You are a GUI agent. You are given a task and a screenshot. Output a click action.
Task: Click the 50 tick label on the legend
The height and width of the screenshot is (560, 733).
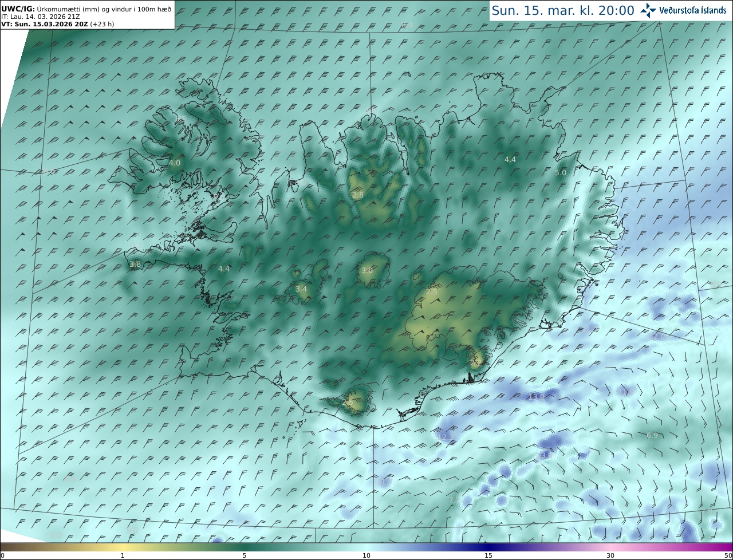click(x=728, y=555)
